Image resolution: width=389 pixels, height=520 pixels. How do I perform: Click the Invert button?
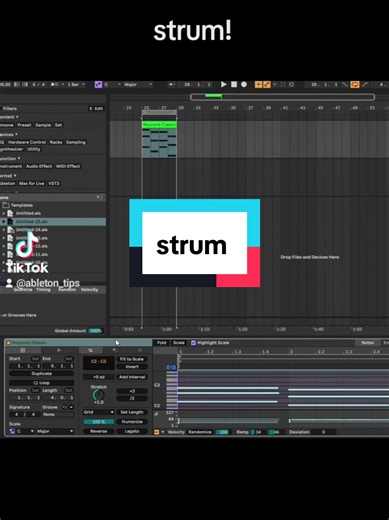[x=132, y=367]
